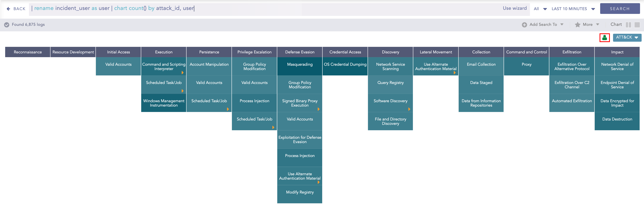Select the Defense Evasion tactic header
Viewport: 644px width, 208px height.
click(300, 52)
